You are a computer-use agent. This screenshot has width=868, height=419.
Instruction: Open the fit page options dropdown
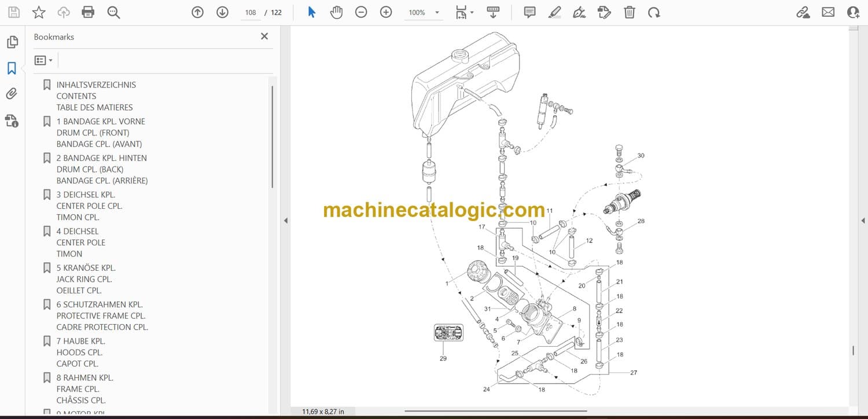coord(465,12)
